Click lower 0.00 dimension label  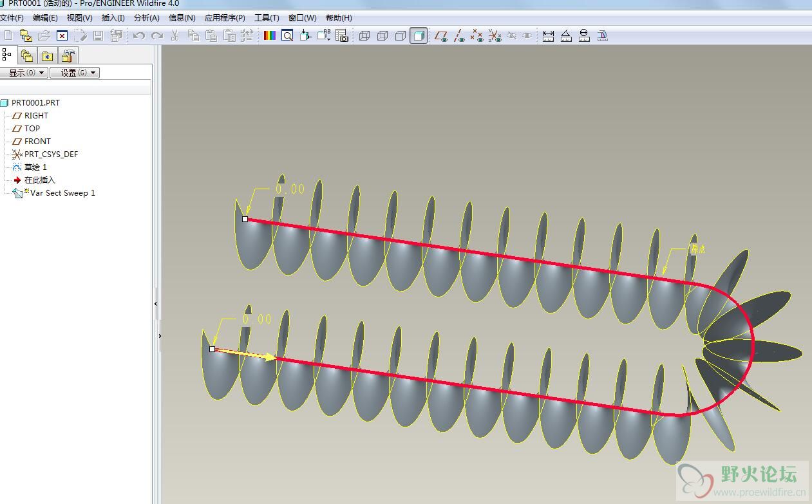pos(256,319)
